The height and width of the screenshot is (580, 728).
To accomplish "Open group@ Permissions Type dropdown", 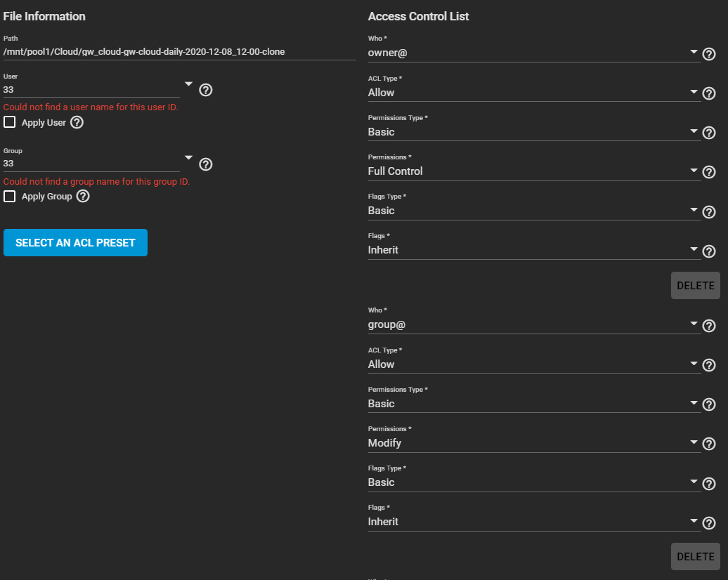I will (534, 404).
